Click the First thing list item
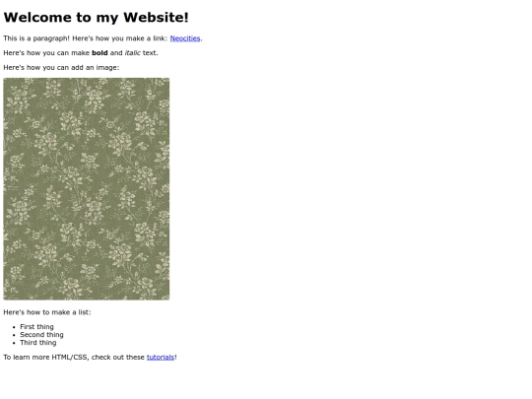Screen dimensions: 532x399 point(36,327)
